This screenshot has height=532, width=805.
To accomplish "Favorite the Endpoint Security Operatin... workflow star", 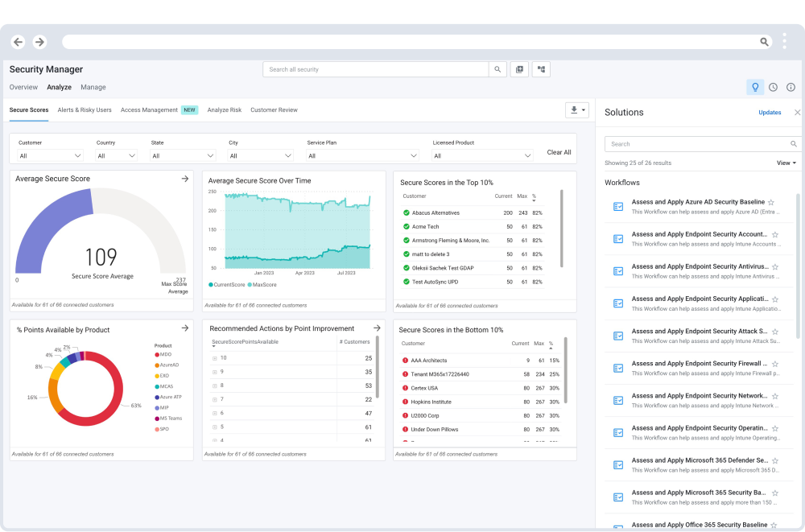I will coord(775,429).
